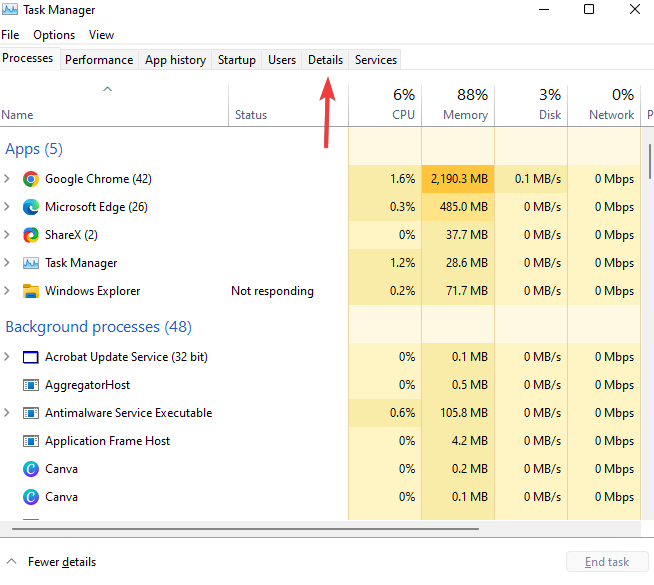The width and height of the screenshot is (654, 585).
Task: Select the AggregatorHost row name
Action: [88, 385]
